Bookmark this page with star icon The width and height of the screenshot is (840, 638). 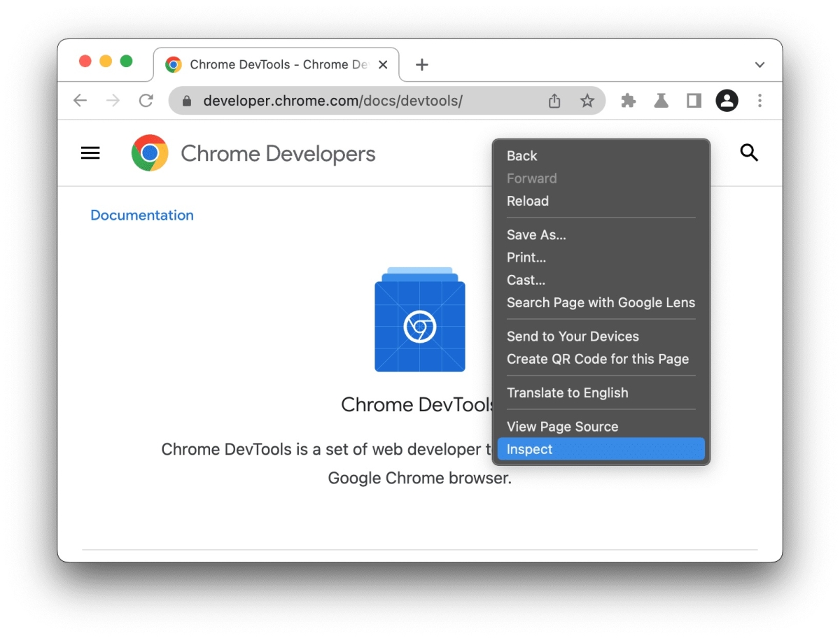point(587,101)
